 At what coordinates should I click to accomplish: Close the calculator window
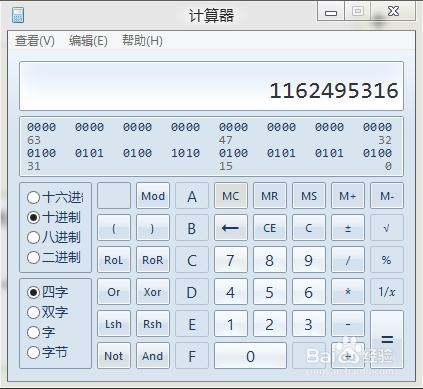pos(393,12)
